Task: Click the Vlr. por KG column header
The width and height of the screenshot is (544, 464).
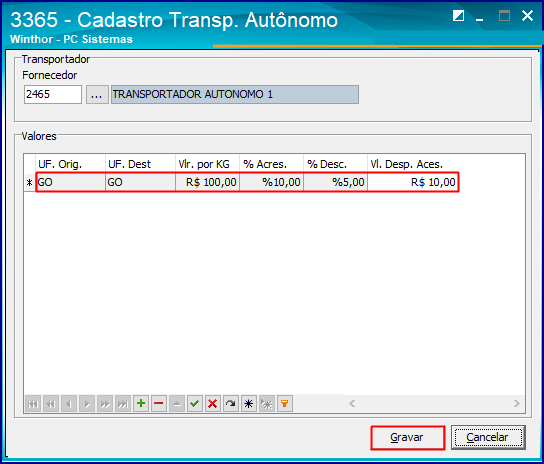Action: [207, 164]
